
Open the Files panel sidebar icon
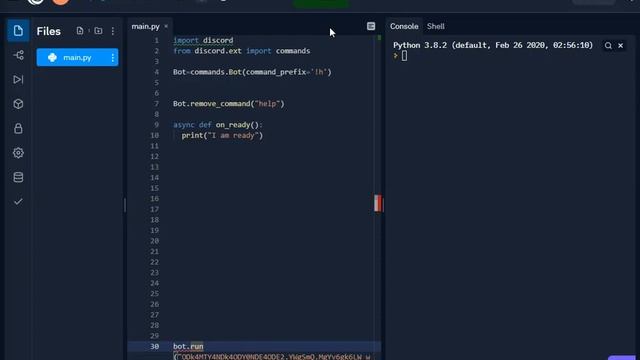coord(18,31)
